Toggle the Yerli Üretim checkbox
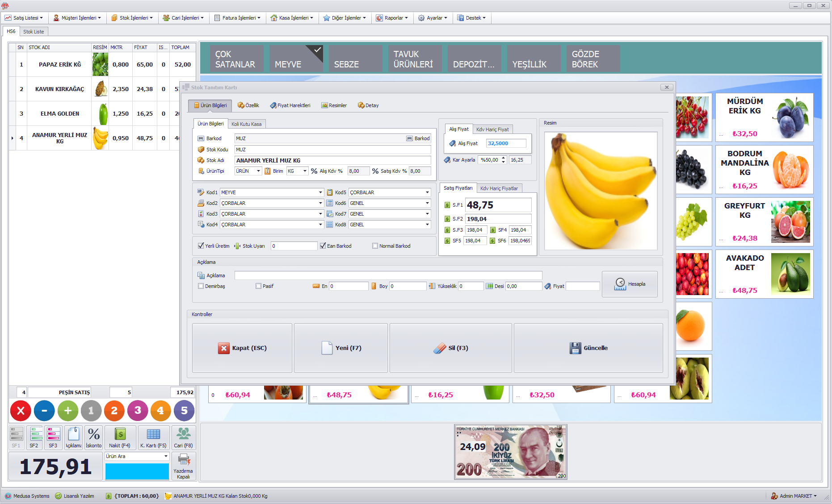The width and height of the screenshot is (832, 504). coord(201,246)
